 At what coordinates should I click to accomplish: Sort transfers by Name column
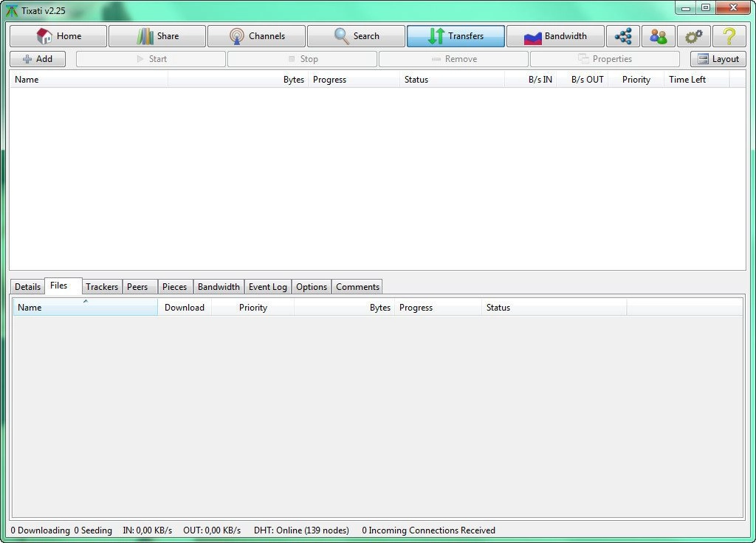click(89, 80)
